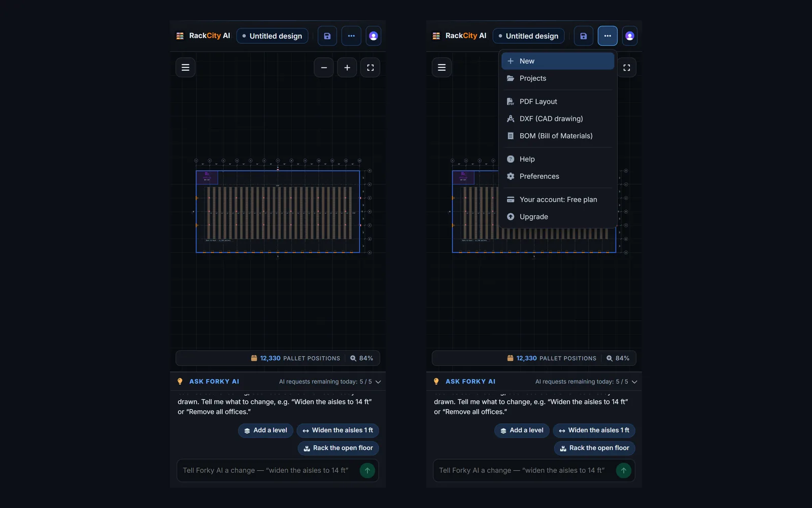Click the save icon in right panel

[x=584, y=36]
